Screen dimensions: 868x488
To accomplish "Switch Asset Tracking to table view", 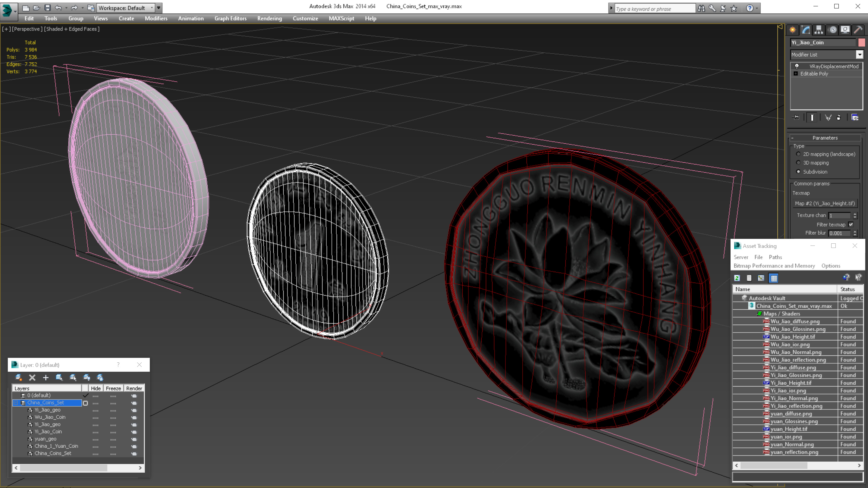I will tap(774, 278).
